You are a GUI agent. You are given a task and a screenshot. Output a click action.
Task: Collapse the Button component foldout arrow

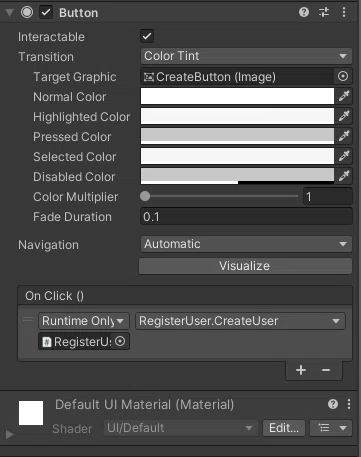9,13
